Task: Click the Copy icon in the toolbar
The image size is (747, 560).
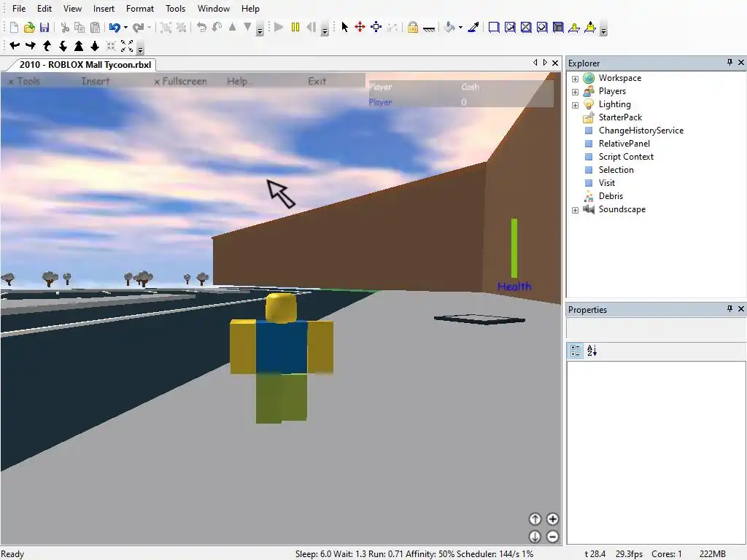Action: pyautogui.click(x=80, y=28)
